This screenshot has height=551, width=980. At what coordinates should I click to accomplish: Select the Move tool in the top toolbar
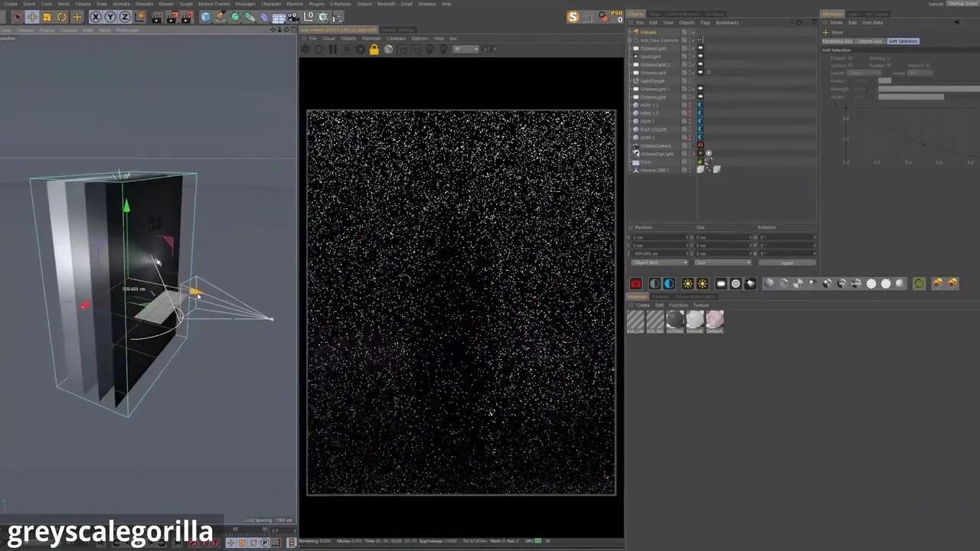coord(32,17)
